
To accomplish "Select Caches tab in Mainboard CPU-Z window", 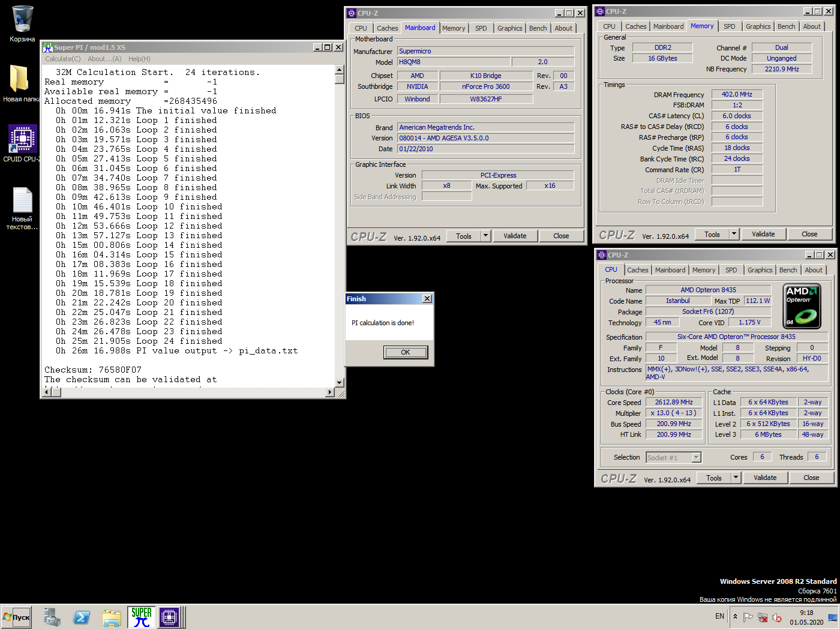I will [387, 28].
